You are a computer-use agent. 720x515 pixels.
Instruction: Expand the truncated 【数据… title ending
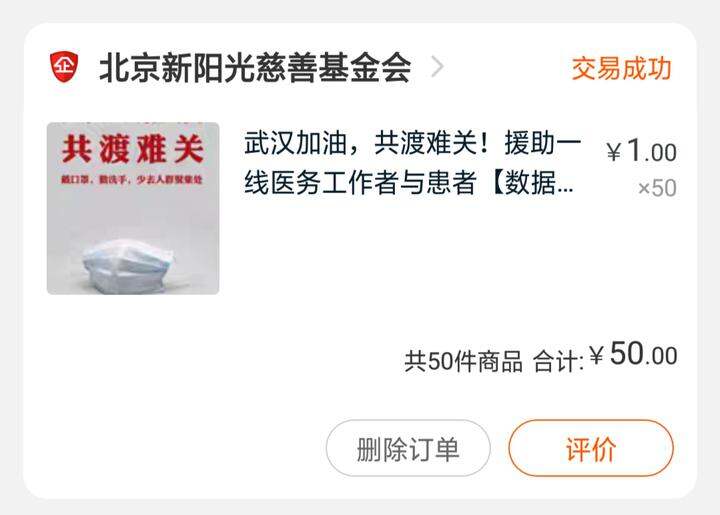(x=532, y=183)
